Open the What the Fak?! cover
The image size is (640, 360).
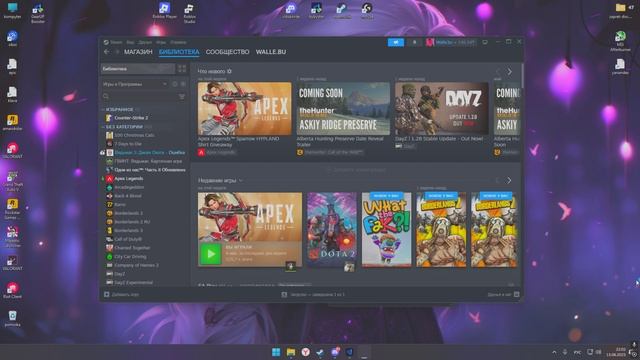386,230
